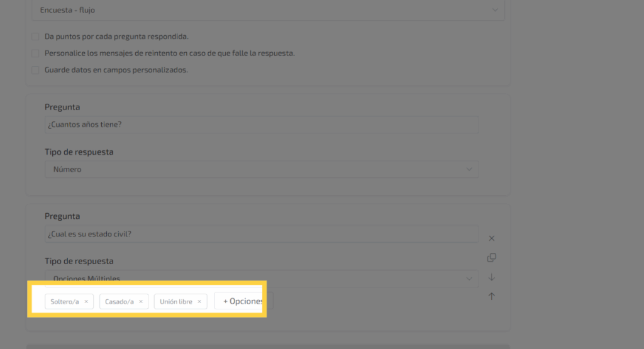Image resolution: width=644 pixels, height=349 pixels.
Task: Click the + Opciones button
Action: [x=243, y=301]
